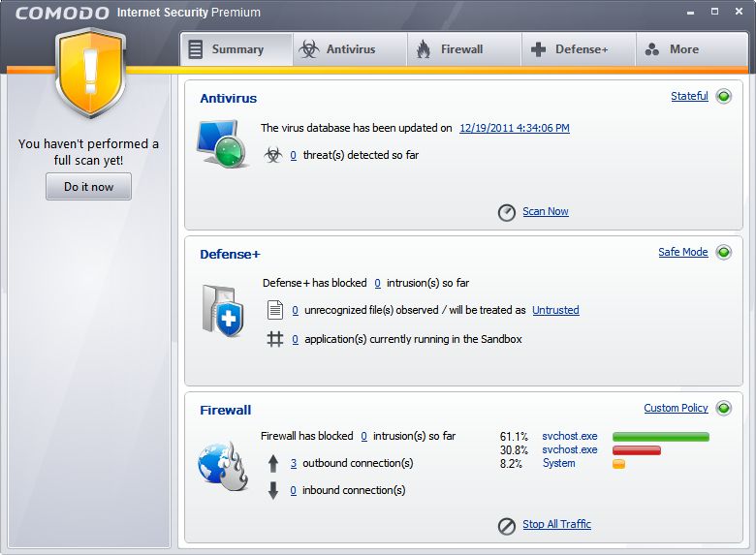Open unrecognized files count link
756x555 pixels.
(295, 310)
